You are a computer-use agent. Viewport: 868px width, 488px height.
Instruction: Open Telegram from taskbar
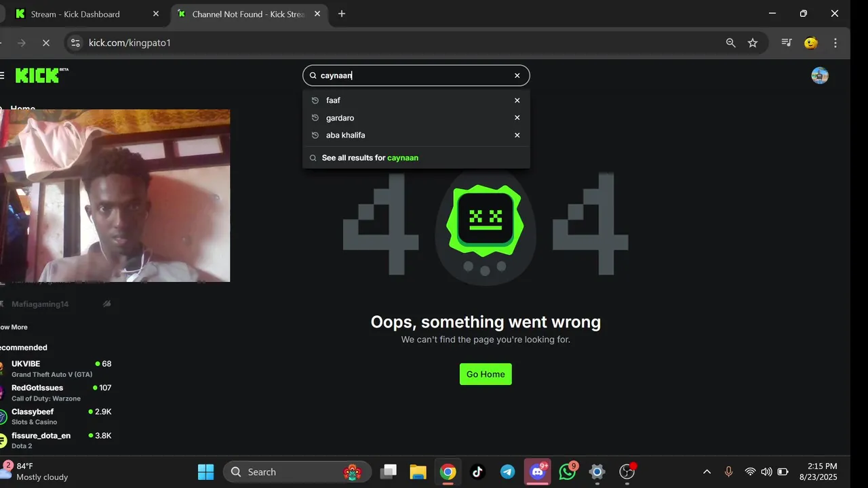tap(507, 472)
